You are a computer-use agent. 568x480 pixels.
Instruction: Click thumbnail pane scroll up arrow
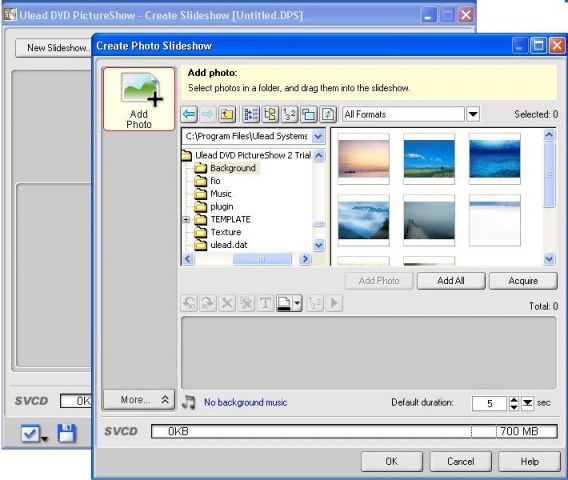click(x=549, y=135)
